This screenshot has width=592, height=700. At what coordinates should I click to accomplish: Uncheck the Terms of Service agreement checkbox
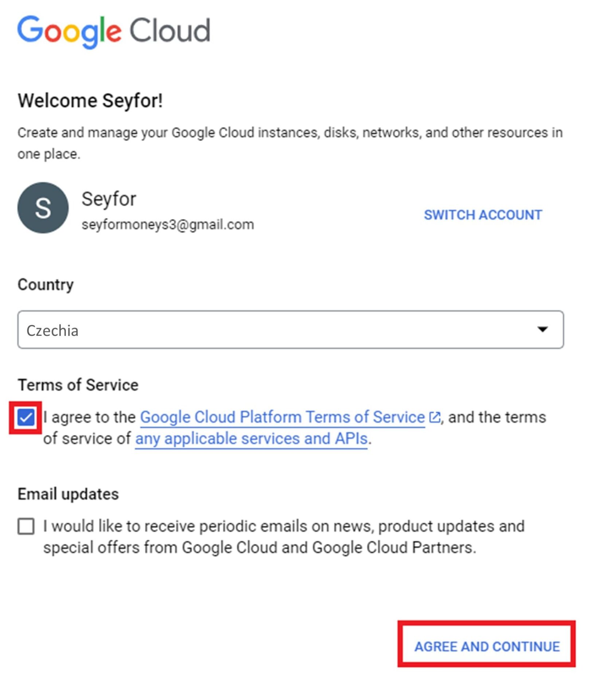[x=26, y=417]
